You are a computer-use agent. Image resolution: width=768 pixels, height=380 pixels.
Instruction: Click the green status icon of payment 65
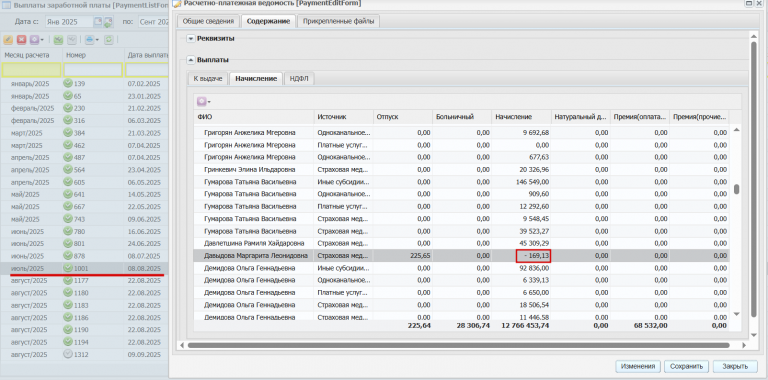(x=68, y=96)
